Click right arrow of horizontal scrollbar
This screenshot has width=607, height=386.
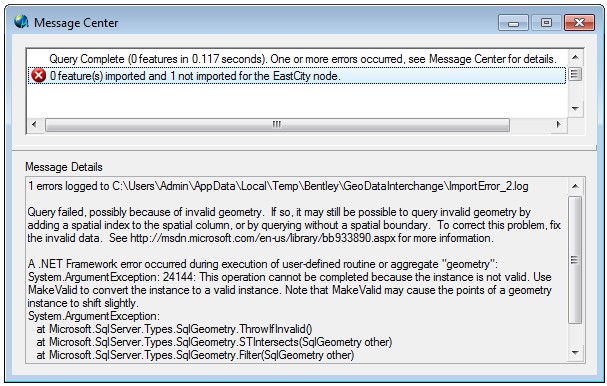tap(559, 125)
